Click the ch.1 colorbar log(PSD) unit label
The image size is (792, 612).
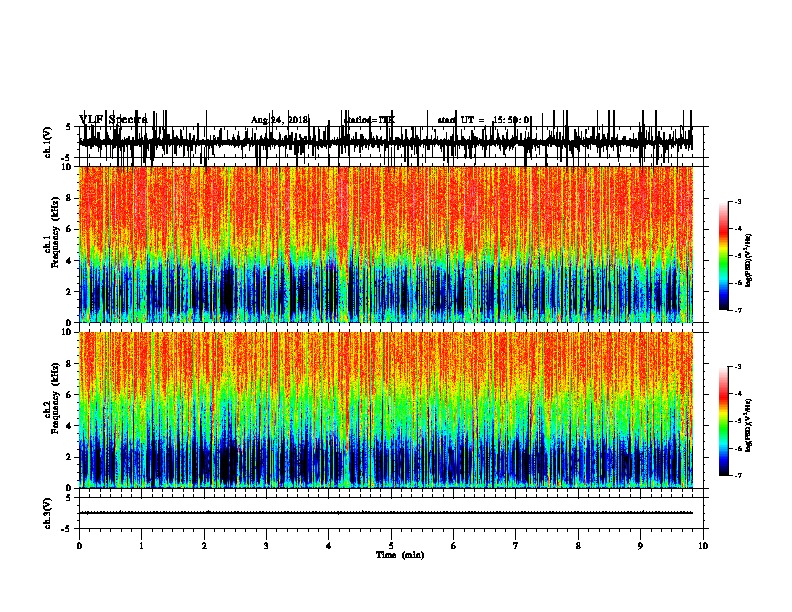(x=749, y=261)
